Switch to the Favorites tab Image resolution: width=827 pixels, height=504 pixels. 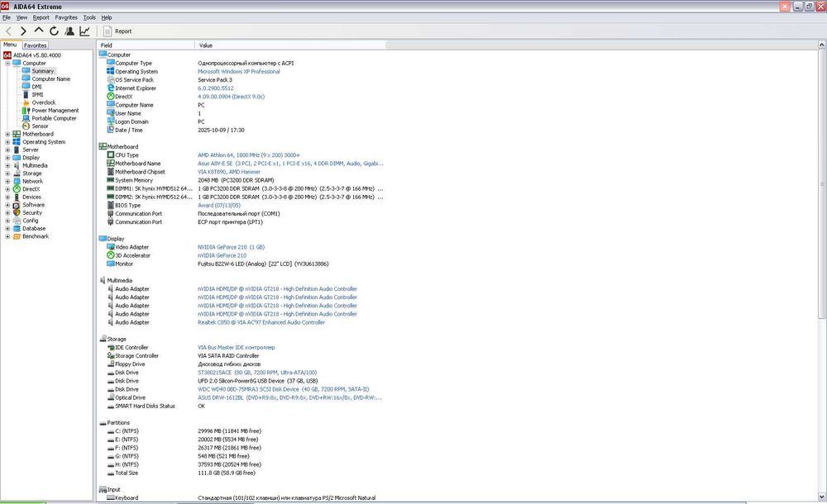pyautogui.click(x=36, y=45)
